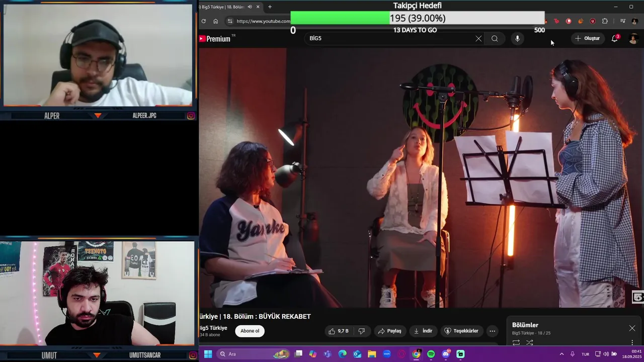Open a new Chrome tab
The height and width of the screenshot is (362, 644).
270,7
